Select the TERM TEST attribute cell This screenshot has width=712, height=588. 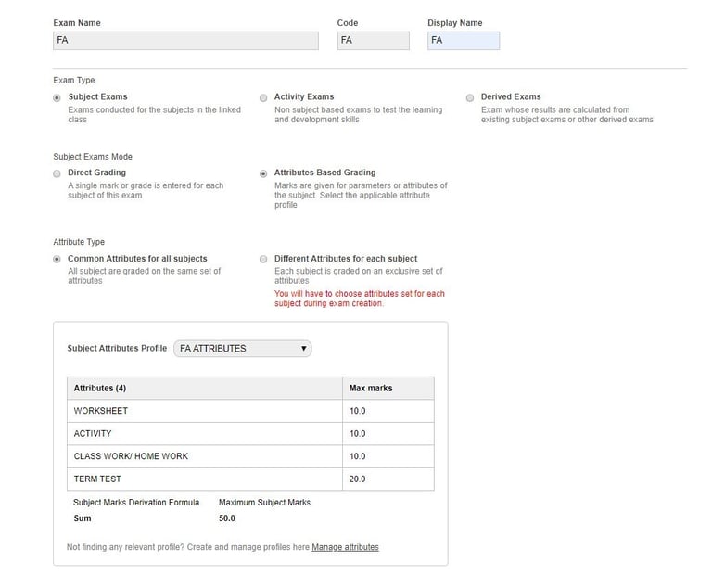205,479
